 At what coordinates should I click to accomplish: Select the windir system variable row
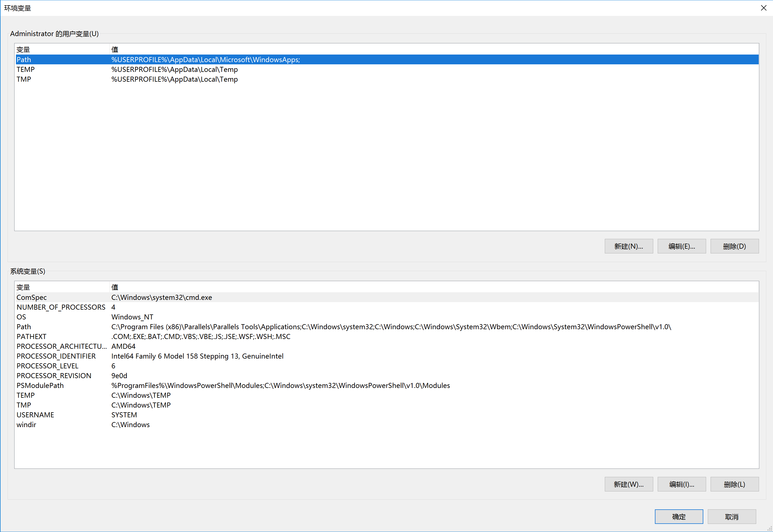point(27,425)
